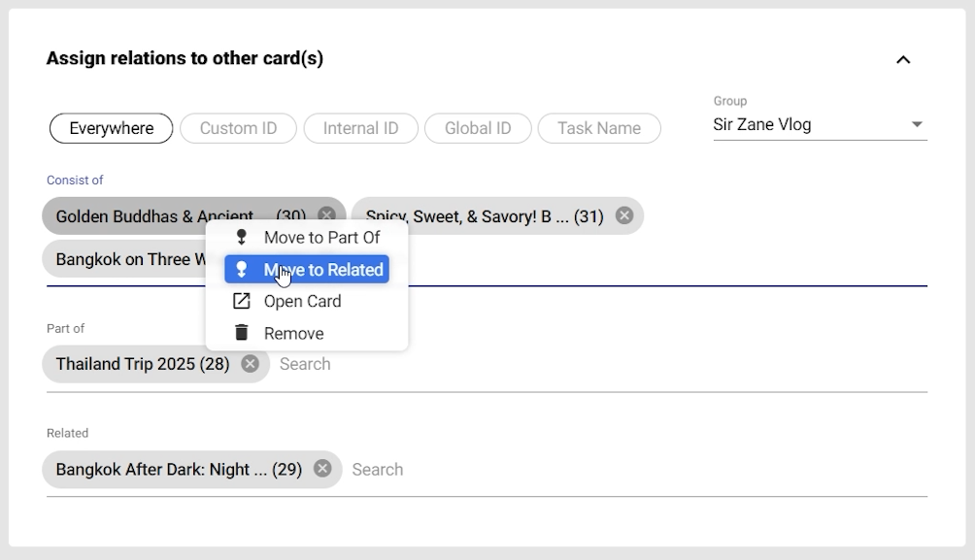Screen dimensions: 975x560
Task: Toggle the Internal ID filter chip
Action: tap(360, 128)
